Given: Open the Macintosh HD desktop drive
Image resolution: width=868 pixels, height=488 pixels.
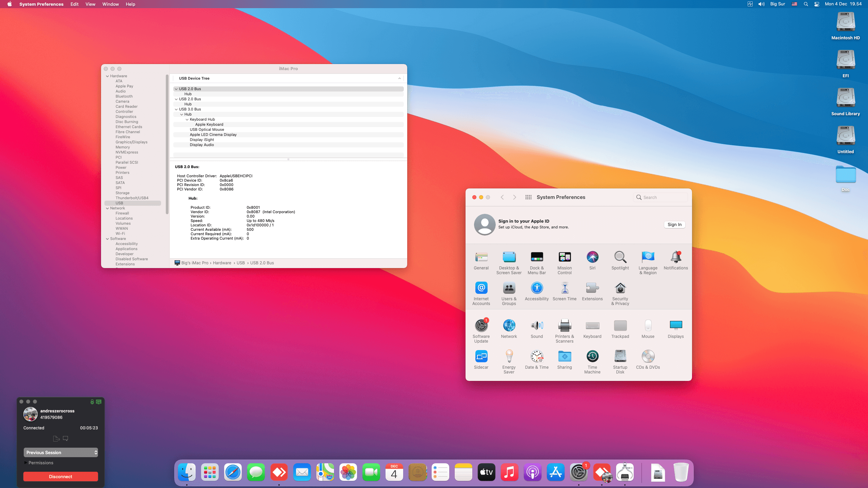Looking at the screenshot, I should (x=846, y=26).
